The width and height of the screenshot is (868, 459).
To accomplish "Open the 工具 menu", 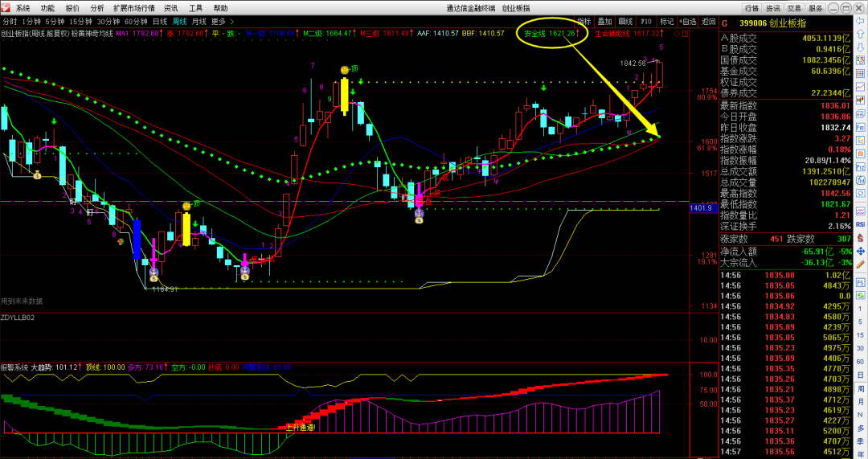I will [195, 8].
